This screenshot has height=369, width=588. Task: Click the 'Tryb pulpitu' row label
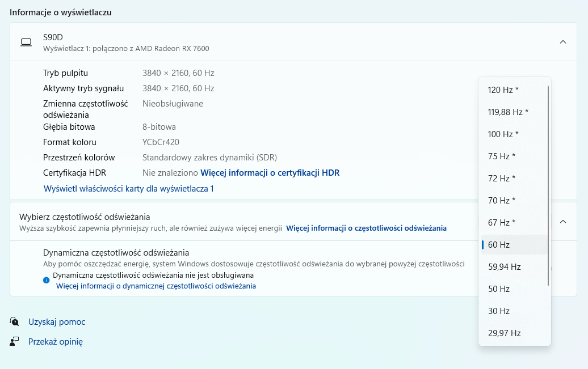pyautogui.click(x=65, y=73)
